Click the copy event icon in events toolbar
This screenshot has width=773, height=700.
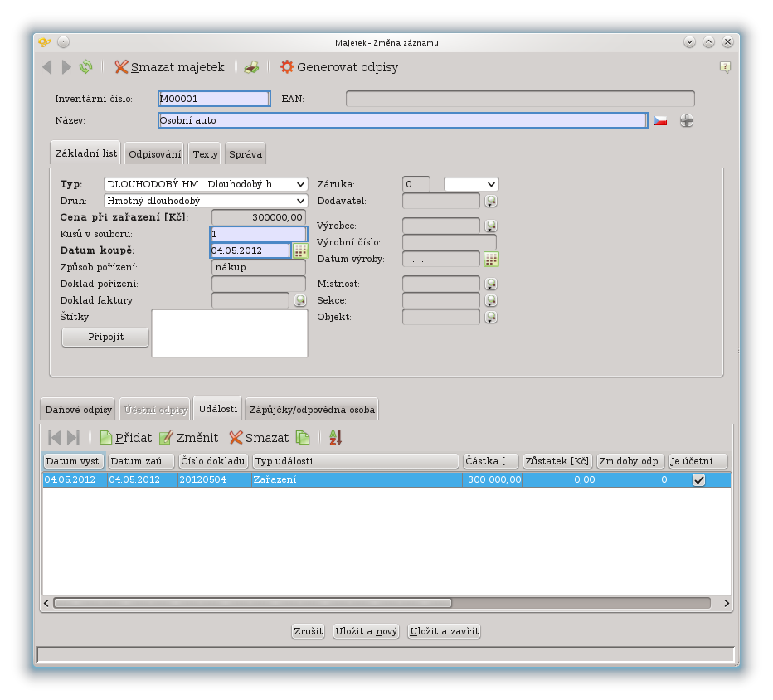[303, 438]
